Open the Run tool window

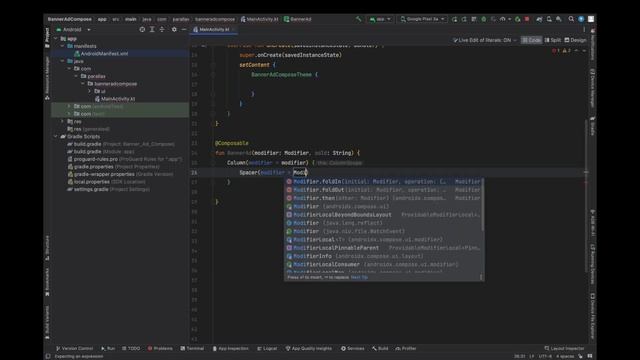coord(108,349)
